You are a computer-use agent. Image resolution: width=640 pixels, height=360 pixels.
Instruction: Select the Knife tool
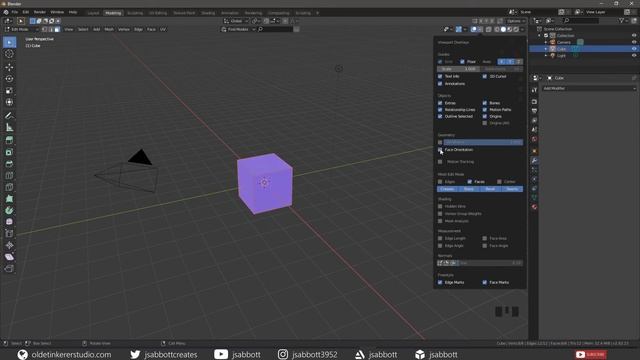(x=9, y=187)
